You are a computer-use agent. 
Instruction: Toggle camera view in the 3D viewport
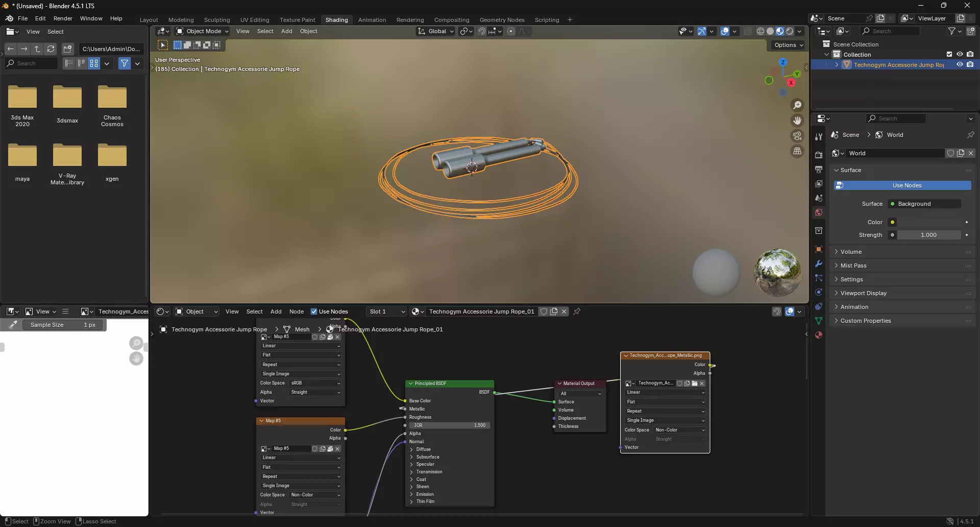tap(797, 136)
